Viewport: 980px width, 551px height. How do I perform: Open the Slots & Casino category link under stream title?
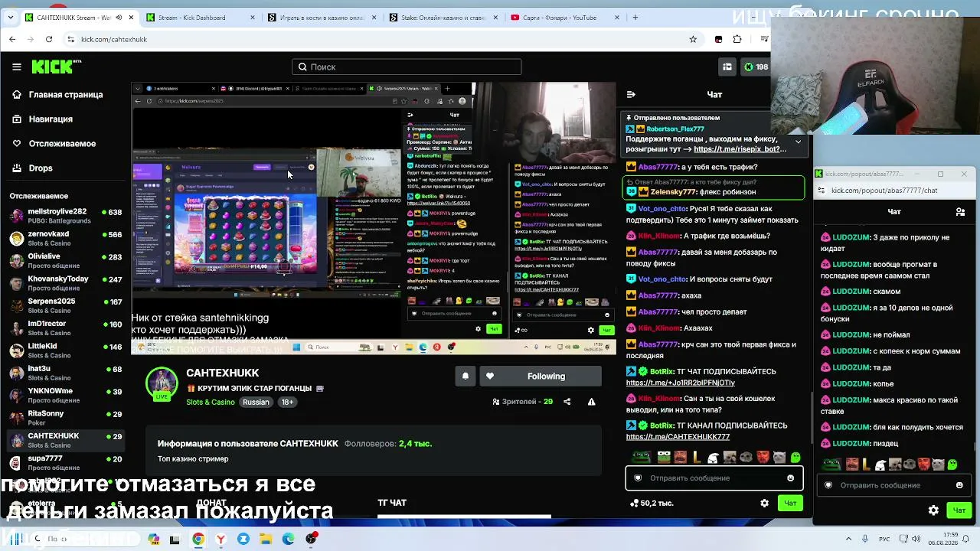211,403
